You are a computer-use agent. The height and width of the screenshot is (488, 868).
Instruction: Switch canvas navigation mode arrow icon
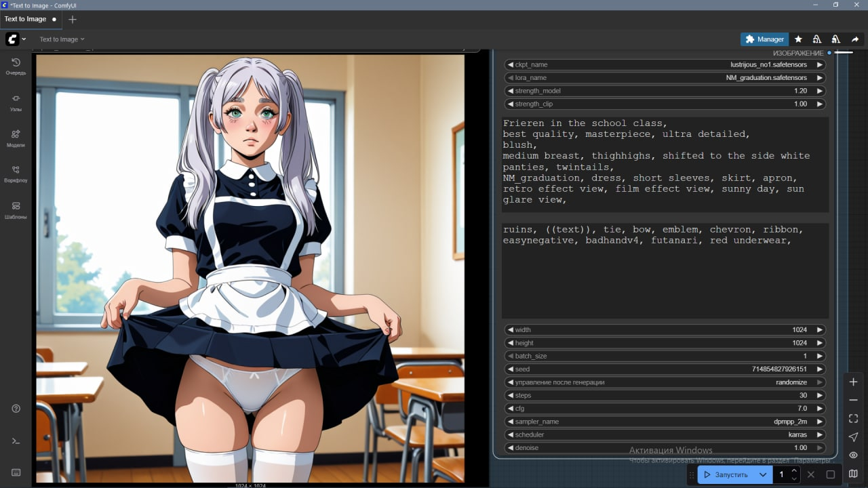point(853,437)
